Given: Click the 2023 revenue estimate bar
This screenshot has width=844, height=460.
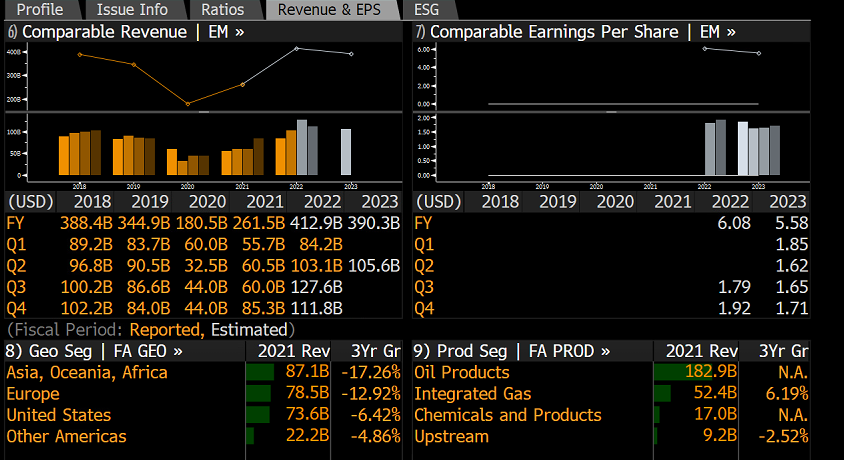Looking at the screenshot, I should point(346,152).
